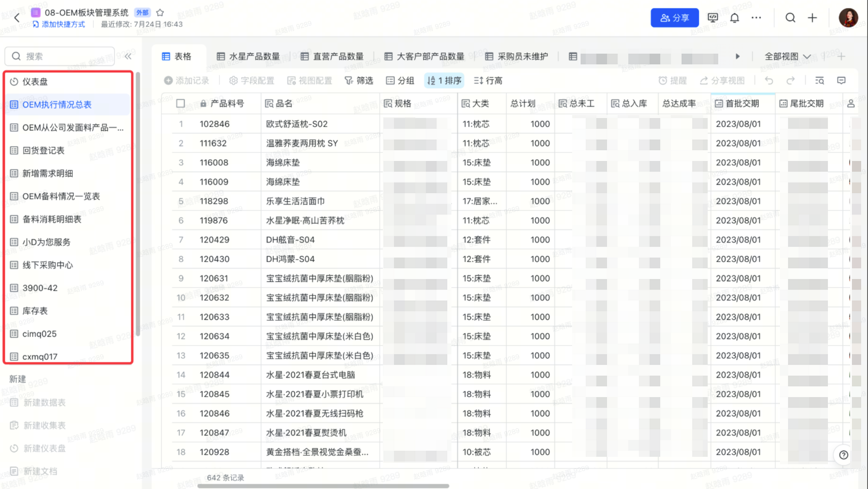Image resolution: width=868 pixels, height=489 pixels.
Task: Open 回货登记表 in sidebar
Action: click(43, 150)
